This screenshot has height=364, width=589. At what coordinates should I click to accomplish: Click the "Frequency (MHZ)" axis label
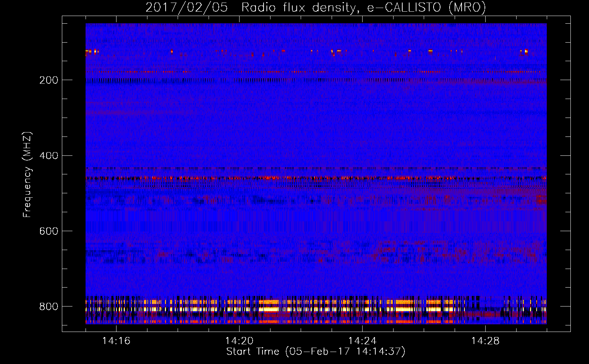click(x=27, y=175)
